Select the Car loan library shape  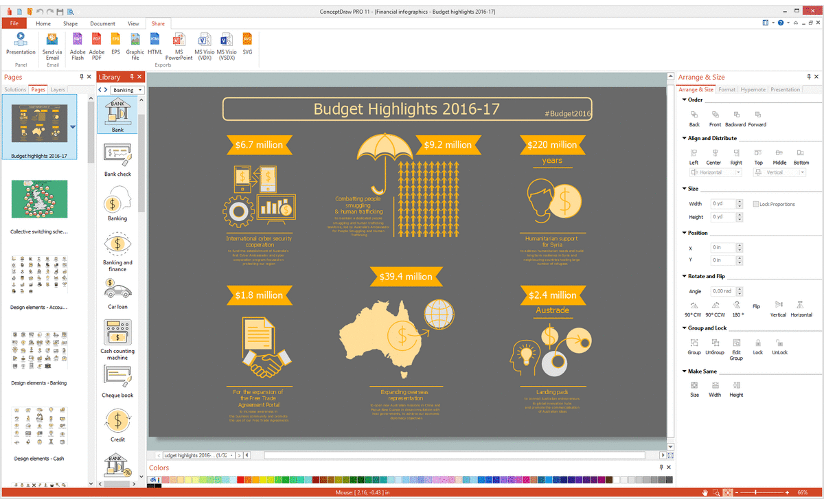point(117,294)
